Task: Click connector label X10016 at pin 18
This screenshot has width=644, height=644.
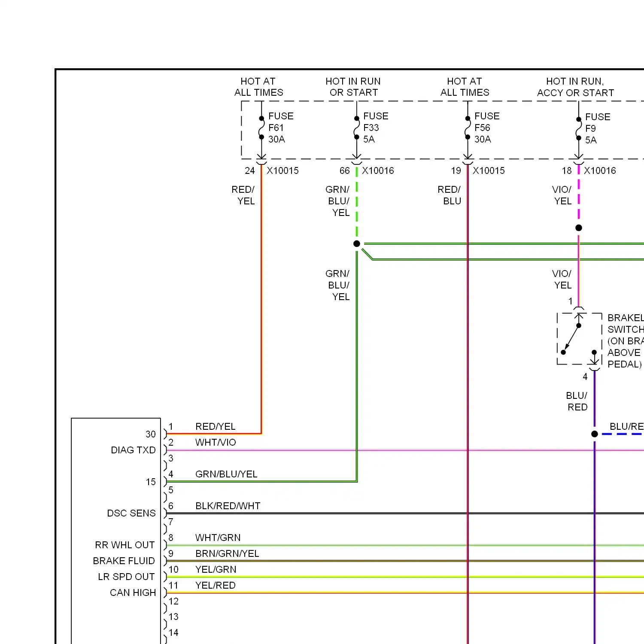Action: (x=600, y=170)
